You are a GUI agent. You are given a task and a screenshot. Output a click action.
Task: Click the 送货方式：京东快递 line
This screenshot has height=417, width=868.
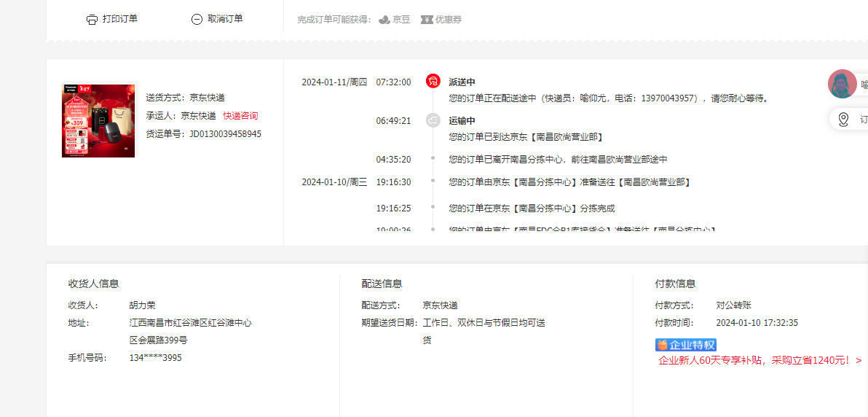click(x=186, y=98)
